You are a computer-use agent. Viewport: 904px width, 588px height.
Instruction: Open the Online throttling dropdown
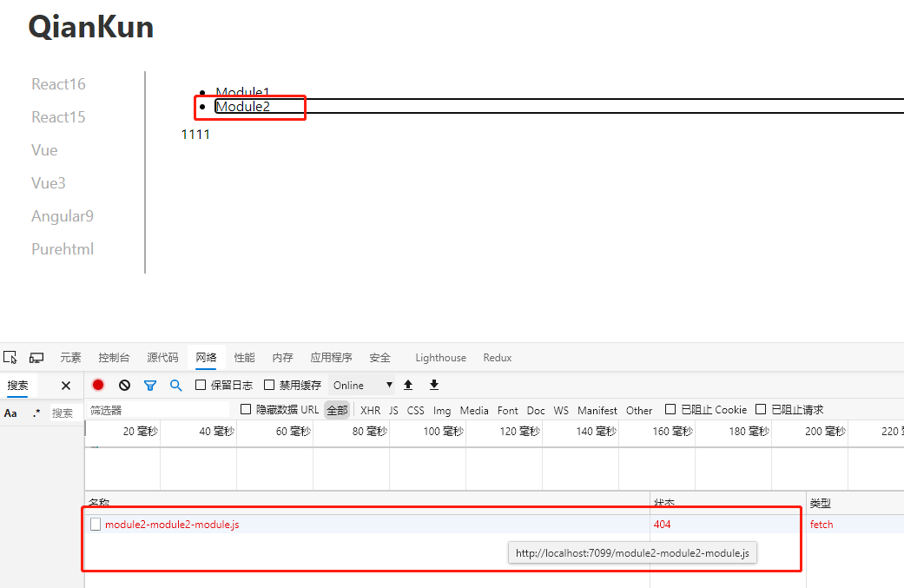(x=361, y=385)
